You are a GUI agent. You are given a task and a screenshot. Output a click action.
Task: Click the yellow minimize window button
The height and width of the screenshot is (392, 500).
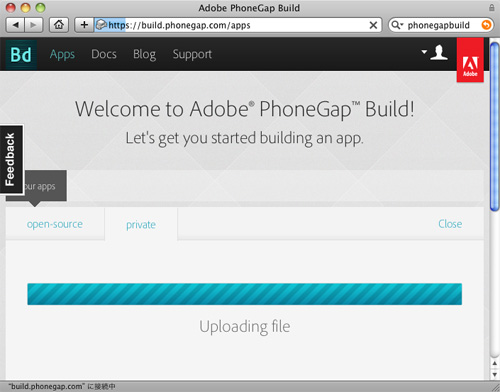pyautogui.click(x=25, y=7)
